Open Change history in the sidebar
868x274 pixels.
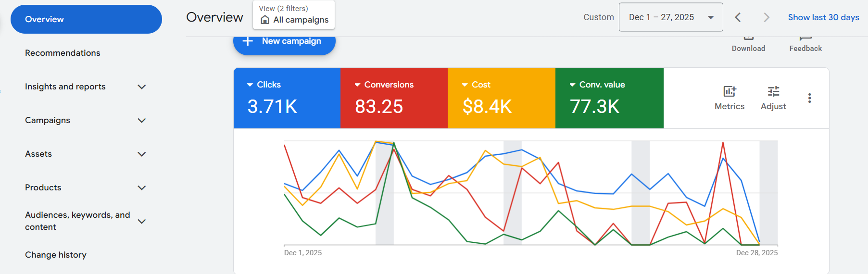56,255
